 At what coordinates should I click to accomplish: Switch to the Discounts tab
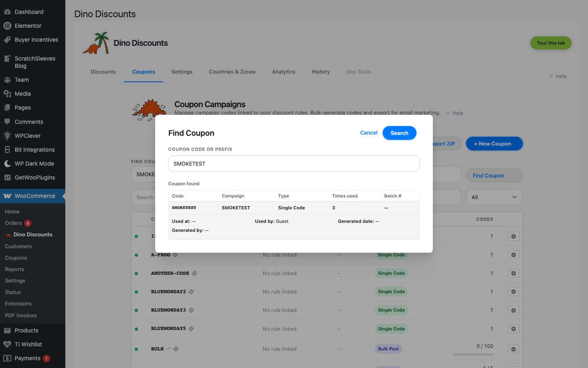coord(103,72)
